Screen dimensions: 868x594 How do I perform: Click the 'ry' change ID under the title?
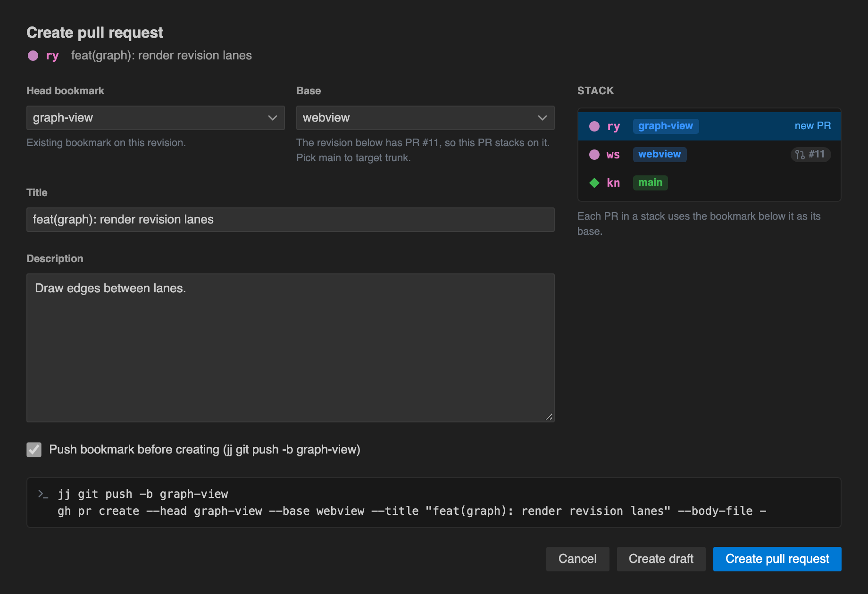pyautogui.click(x=52, y=56)
